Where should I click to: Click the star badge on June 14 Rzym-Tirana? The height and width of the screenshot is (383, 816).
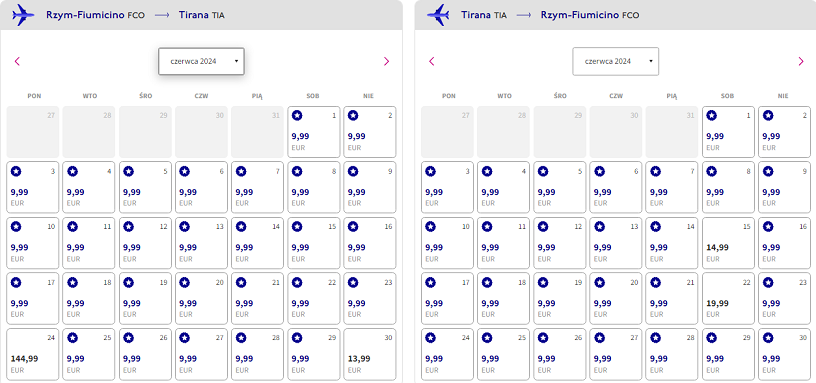coord(241,227)
